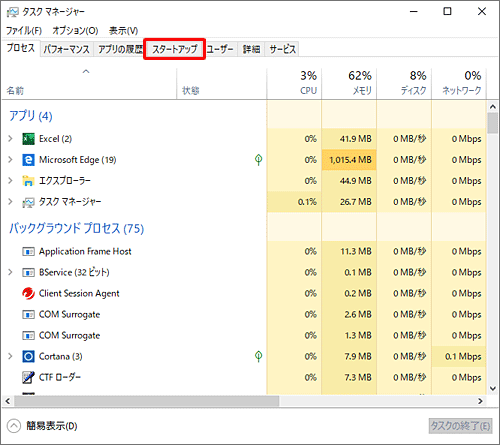Open the ファイル(F) menu
Viewport: 500px width, 445px height.
coord(24,31)
